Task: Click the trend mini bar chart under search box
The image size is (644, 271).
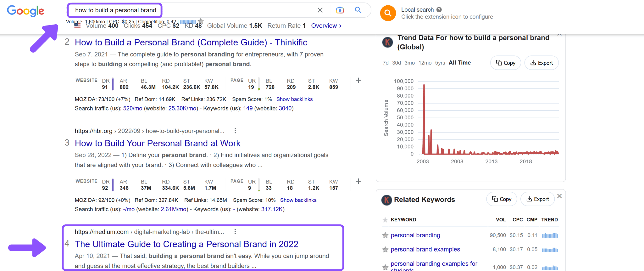Action: click(188, 22)
